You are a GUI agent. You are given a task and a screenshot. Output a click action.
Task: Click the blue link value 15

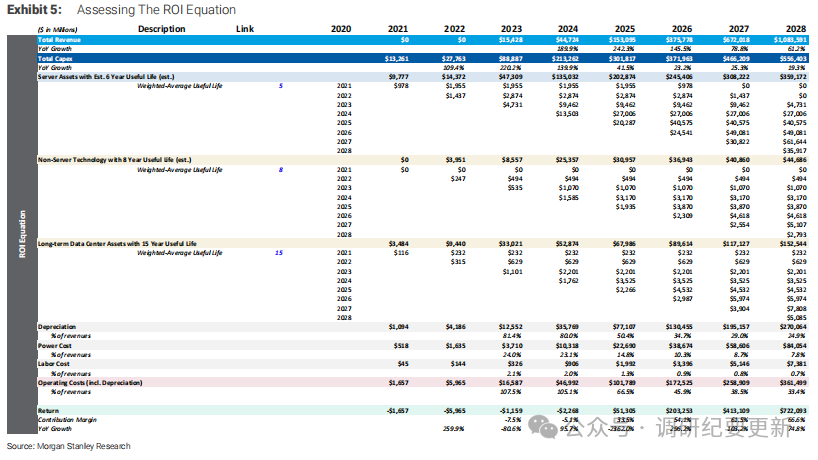(x=280, y=254)
